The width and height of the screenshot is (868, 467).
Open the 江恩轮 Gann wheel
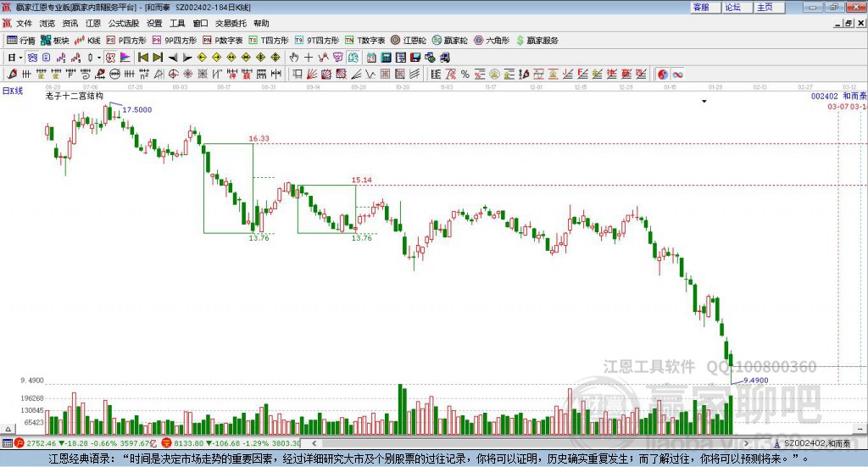pyautogui.click(x=409, y=41)
